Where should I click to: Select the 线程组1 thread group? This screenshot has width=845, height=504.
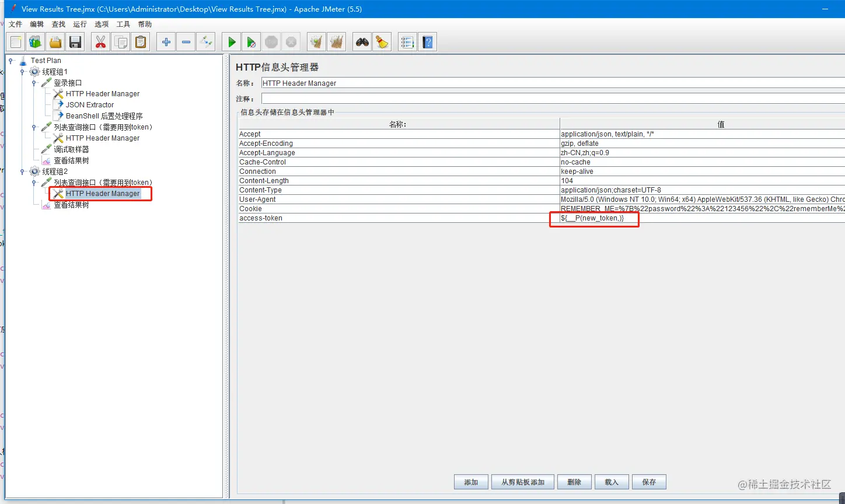coord(55,72)
